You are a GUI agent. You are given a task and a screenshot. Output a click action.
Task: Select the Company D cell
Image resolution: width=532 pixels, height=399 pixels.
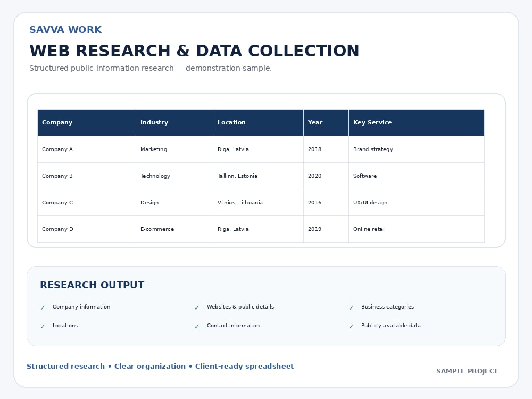click(x=87, y=229)
